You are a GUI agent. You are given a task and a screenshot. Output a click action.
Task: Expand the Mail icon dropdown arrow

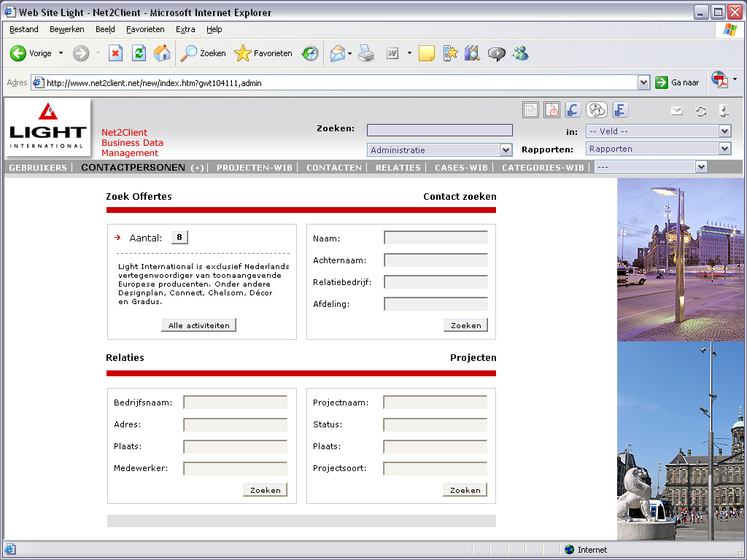pos(349,54)
